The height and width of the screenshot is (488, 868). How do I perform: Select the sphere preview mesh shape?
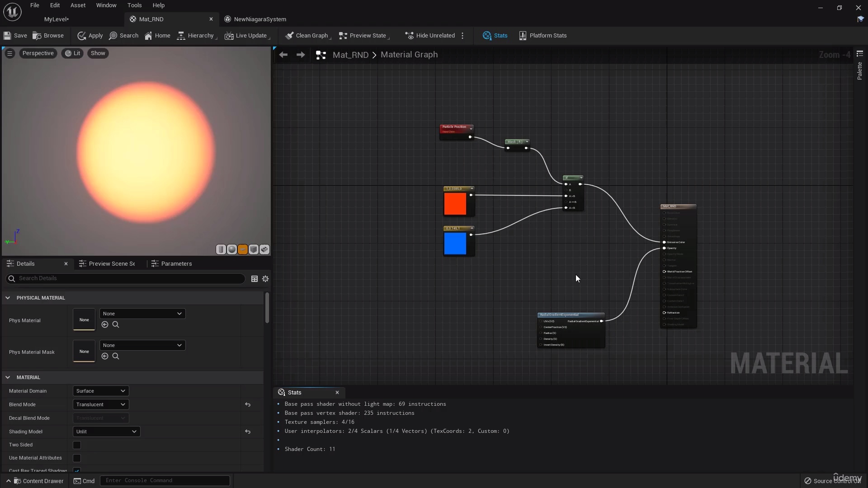coord(232,249)
